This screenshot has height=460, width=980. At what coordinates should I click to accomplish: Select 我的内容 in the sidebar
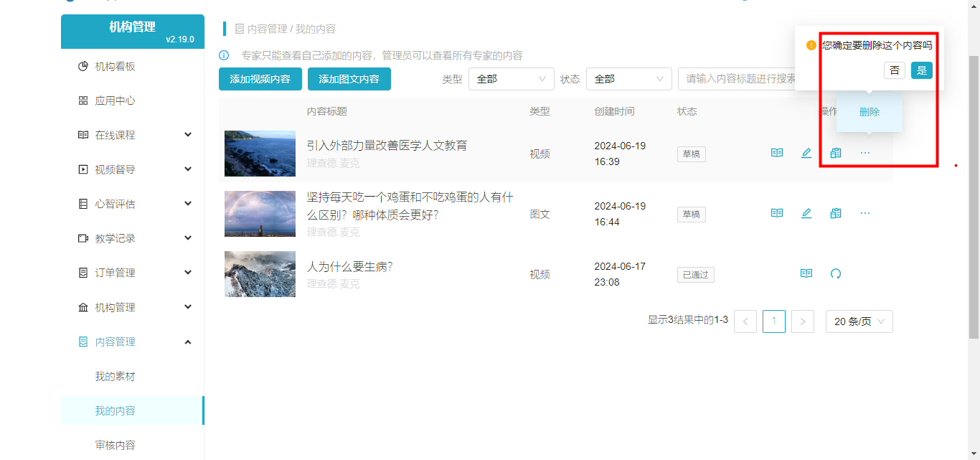pyautogui.click(x=133, y=410)
